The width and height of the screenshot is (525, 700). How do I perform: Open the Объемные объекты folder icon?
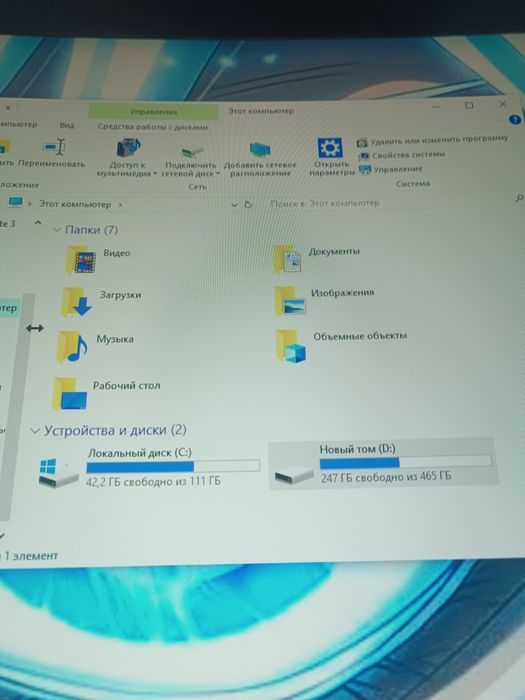pyautogui.click(x=292, y=345)
